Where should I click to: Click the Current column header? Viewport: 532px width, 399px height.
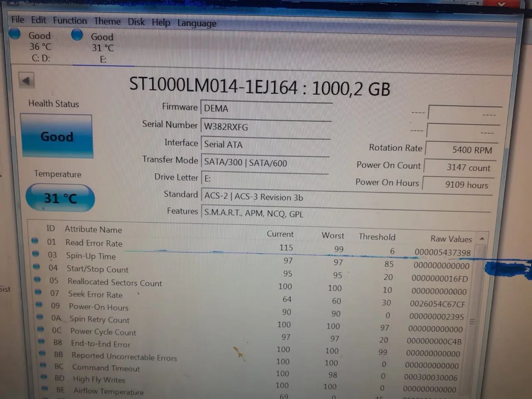280,234
